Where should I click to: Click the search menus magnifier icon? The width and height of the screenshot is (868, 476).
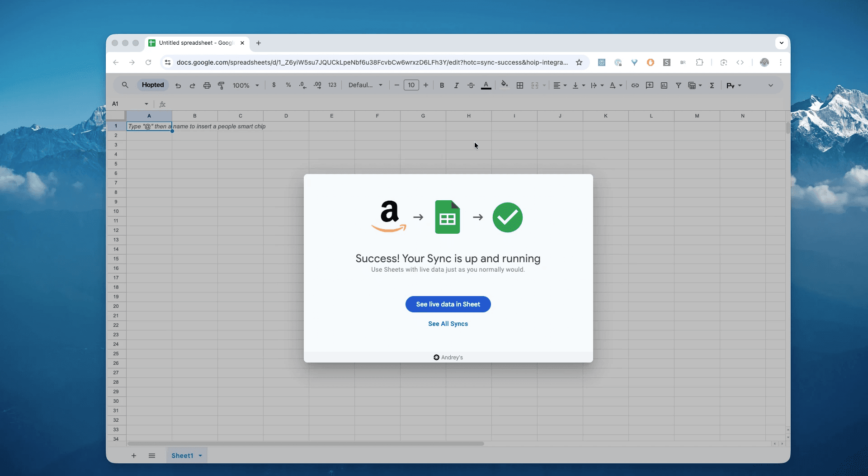125,85
